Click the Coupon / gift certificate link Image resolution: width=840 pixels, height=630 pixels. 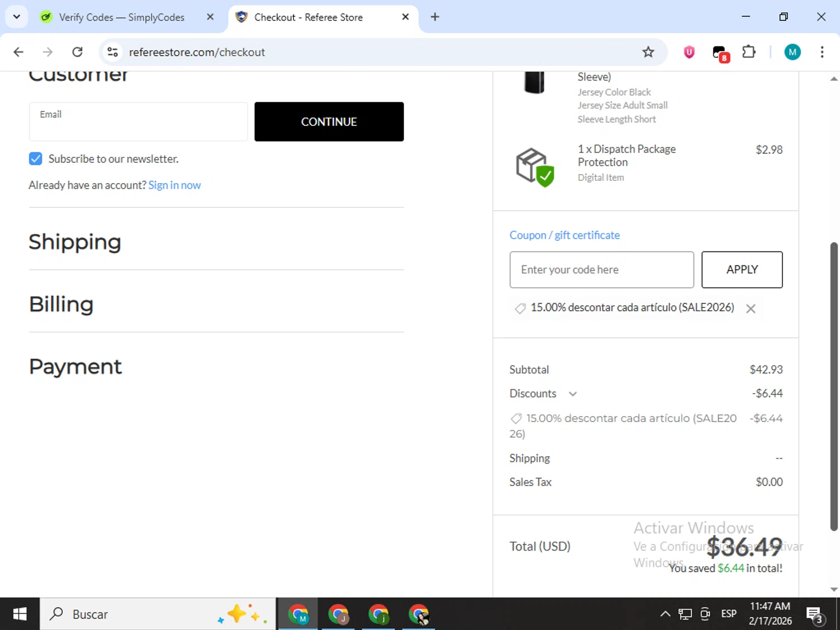(564, 235)
